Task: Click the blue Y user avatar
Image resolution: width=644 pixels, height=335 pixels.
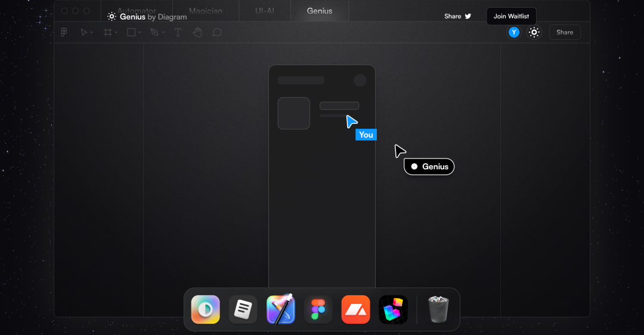Action: point(514,32)
